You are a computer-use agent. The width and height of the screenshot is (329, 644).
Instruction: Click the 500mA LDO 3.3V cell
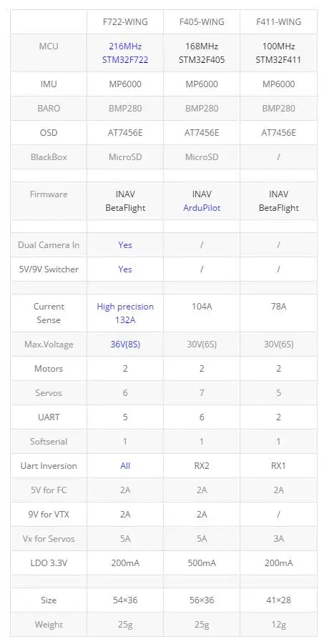202,563
